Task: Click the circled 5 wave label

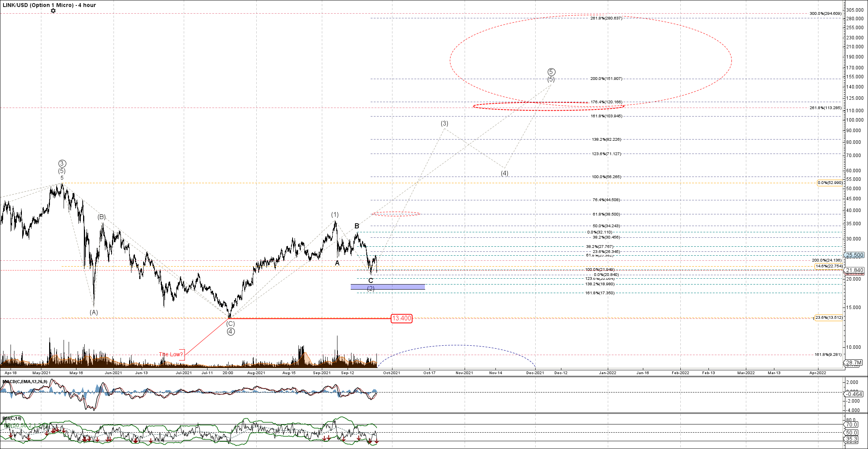Action: pos(551,72)
